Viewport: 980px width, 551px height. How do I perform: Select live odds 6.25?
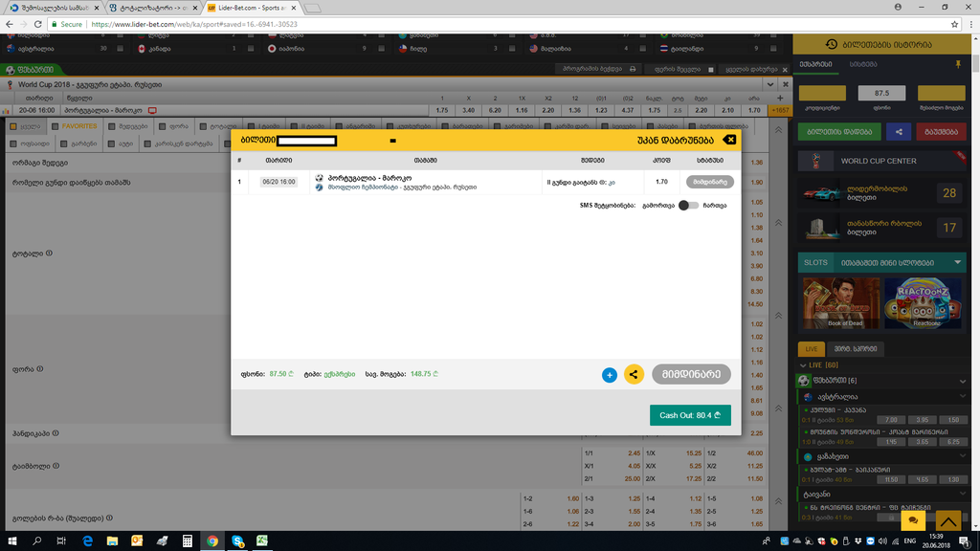(953, 442)
